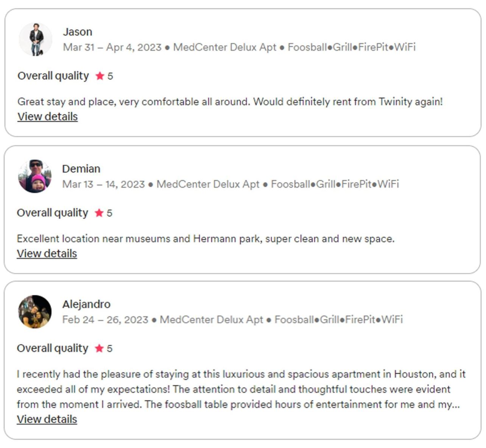Click Overall quality label in Jason's card
This screenshot has height=448, width=486.
tap(53, 76)
